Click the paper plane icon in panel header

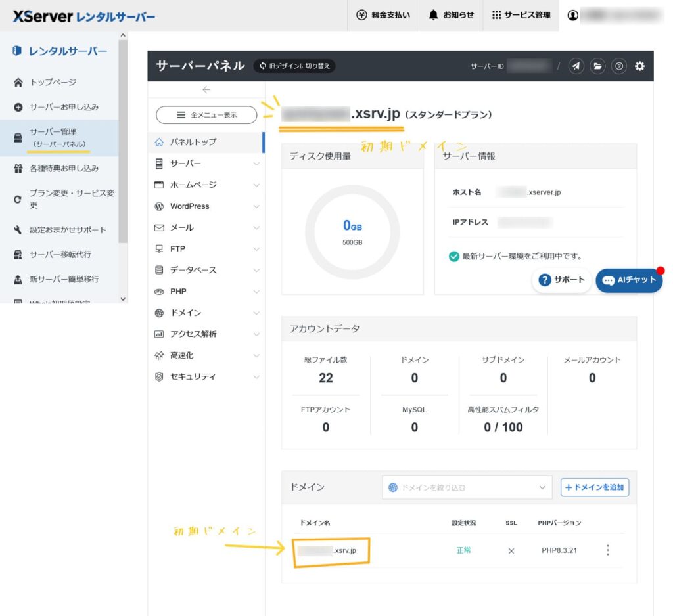576,66
